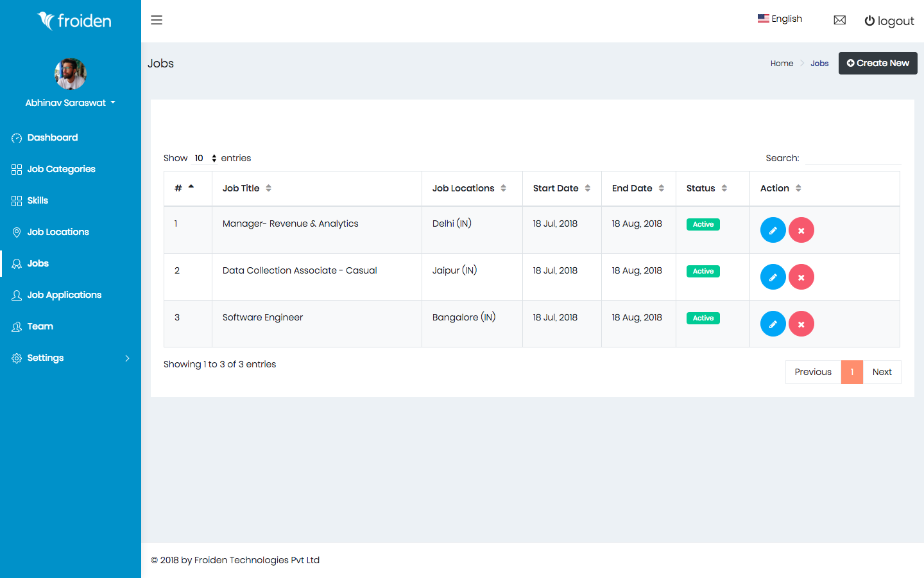Expand the Abhinav Saraswat user menu
924x578 pixels.
pyautogui.click(x=70, y=103)
